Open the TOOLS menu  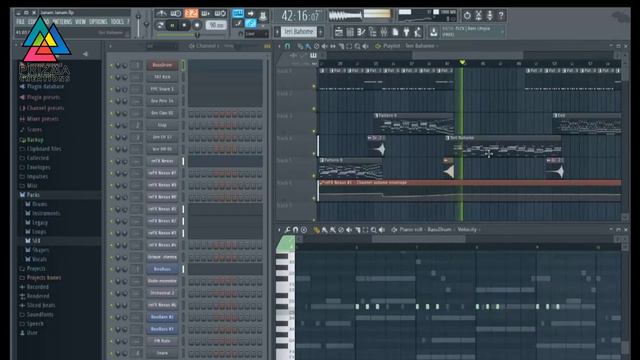pos(117,22)
